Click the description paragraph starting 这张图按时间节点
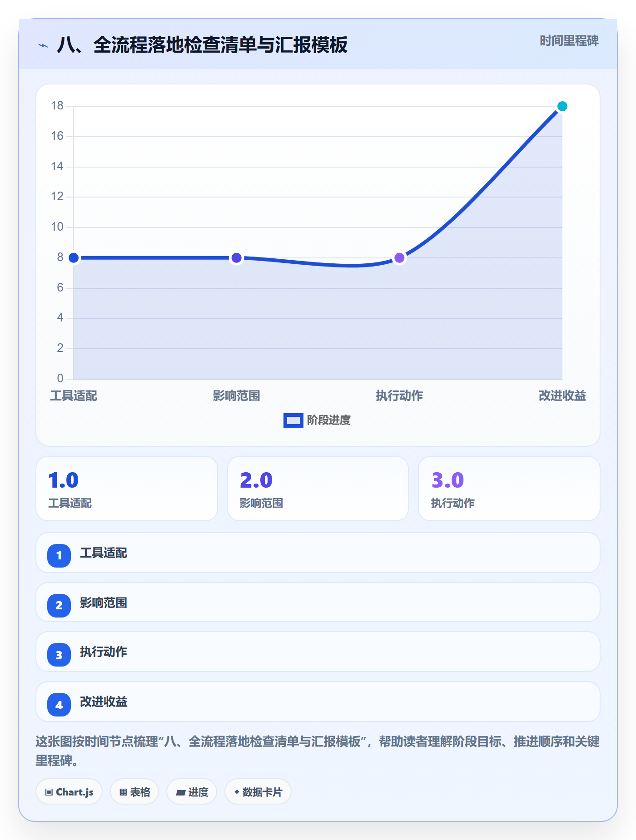 (318, 751)
